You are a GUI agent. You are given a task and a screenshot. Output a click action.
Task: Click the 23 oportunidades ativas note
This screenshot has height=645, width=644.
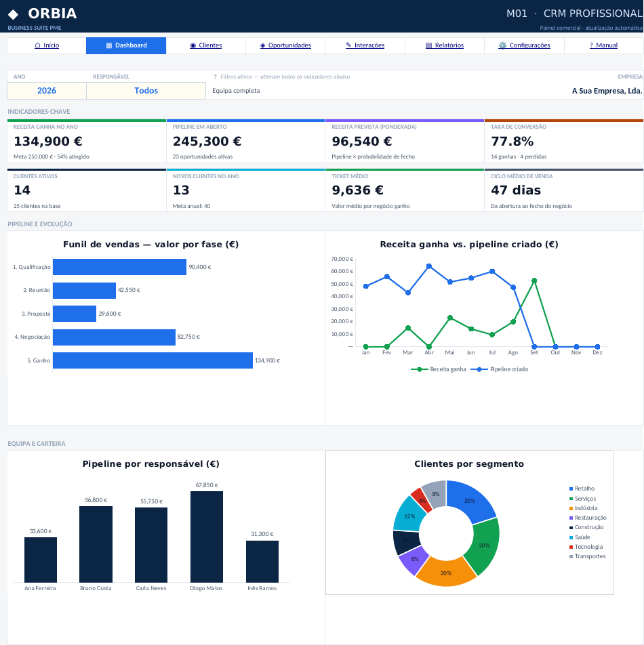[203, 157]
